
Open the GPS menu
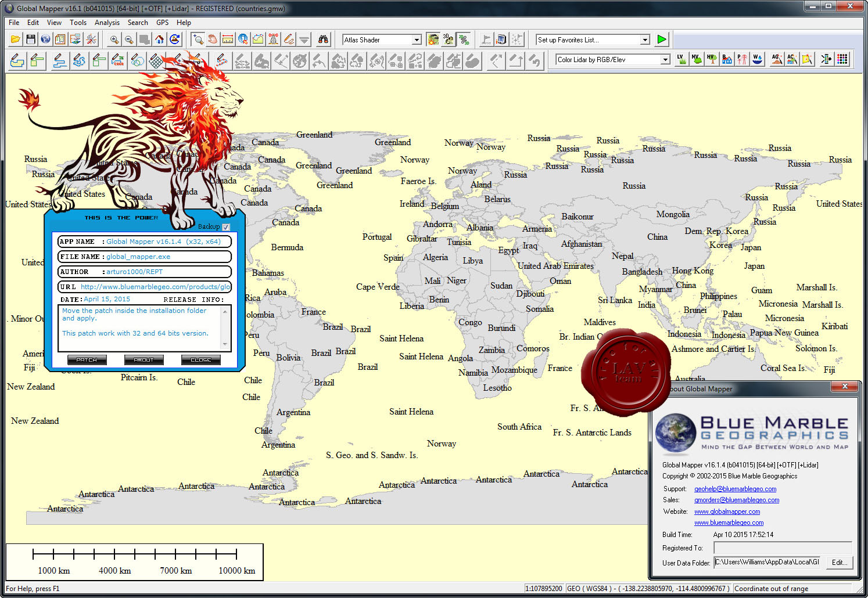[162, 23]
